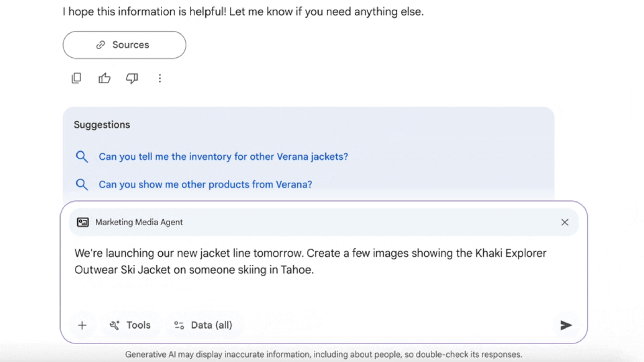The width and height of the screenshot is (644, 362).
Task: Choose suggestion to show other Verana products
Action: (205, 184)
